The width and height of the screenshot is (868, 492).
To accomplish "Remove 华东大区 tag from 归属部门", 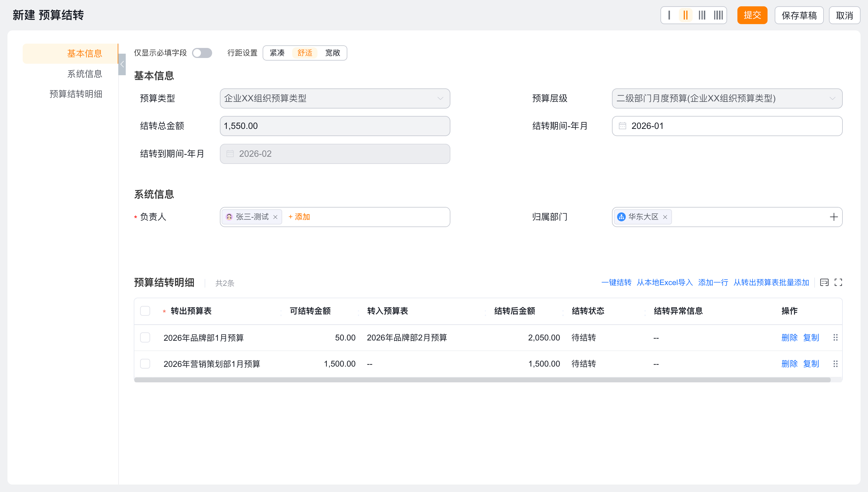I will point(665,217).
